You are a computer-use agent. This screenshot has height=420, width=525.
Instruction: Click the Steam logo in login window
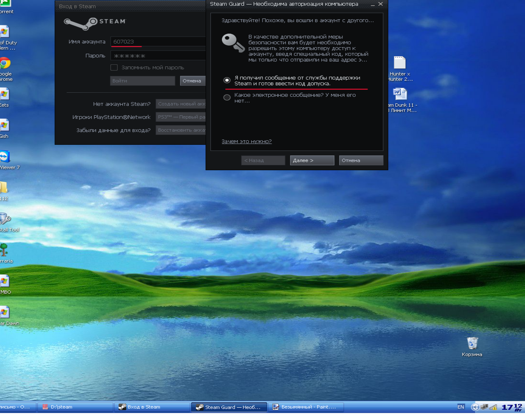(95, 23)
